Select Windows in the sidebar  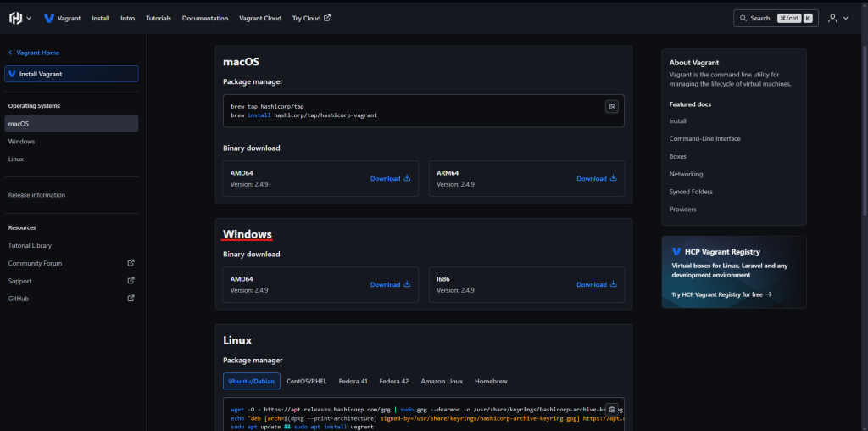pyautogui.click(x=21, y=142)
